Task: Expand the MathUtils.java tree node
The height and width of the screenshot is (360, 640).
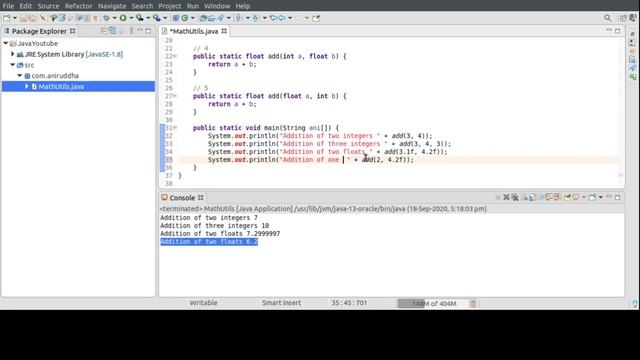Action: pos(27,86)
